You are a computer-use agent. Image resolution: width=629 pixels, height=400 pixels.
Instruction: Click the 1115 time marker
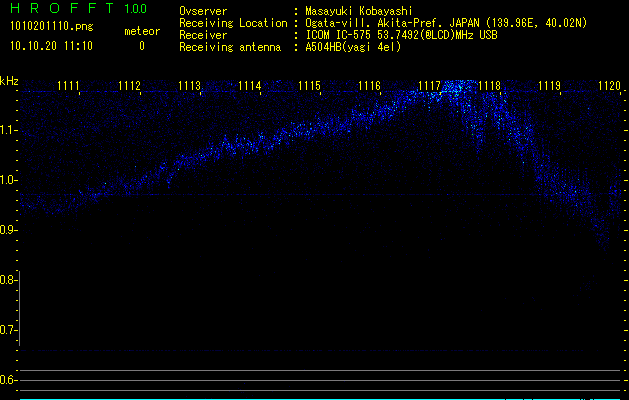tap(310, 86)
